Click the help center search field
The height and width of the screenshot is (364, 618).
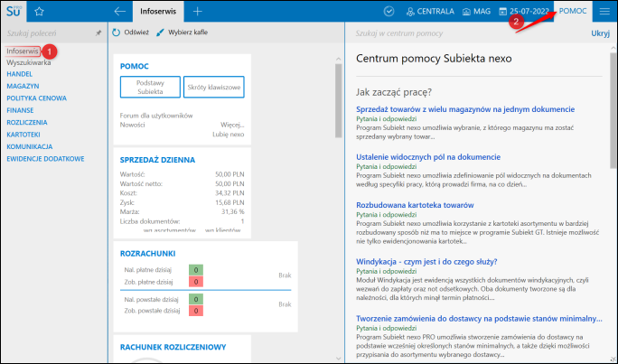[469, 33]
